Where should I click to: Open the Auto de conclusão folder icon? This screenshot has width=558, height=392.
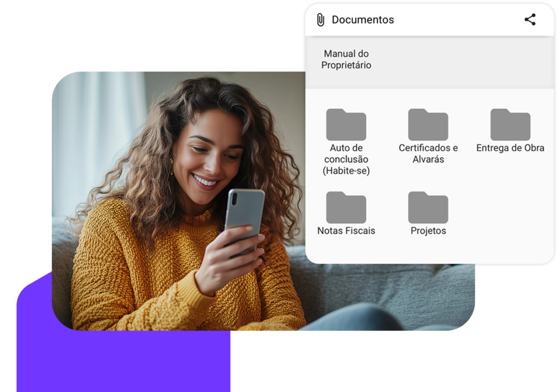point(346,125)
